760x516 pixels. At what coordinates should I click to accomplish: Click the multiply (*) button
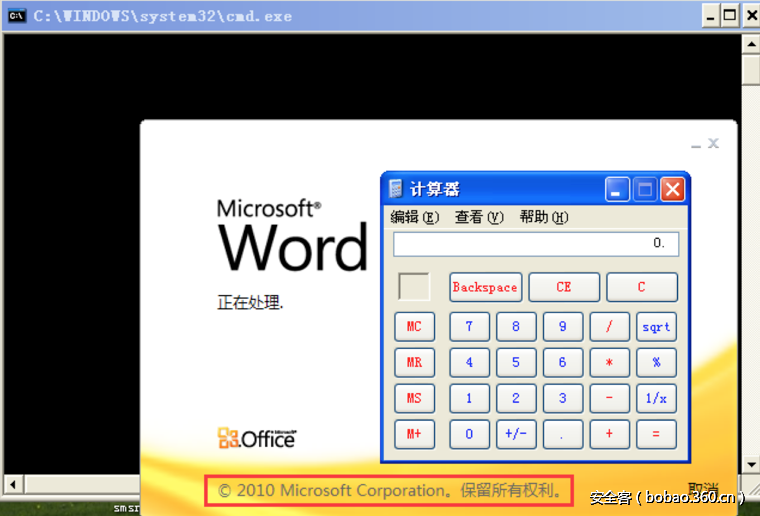609,362
